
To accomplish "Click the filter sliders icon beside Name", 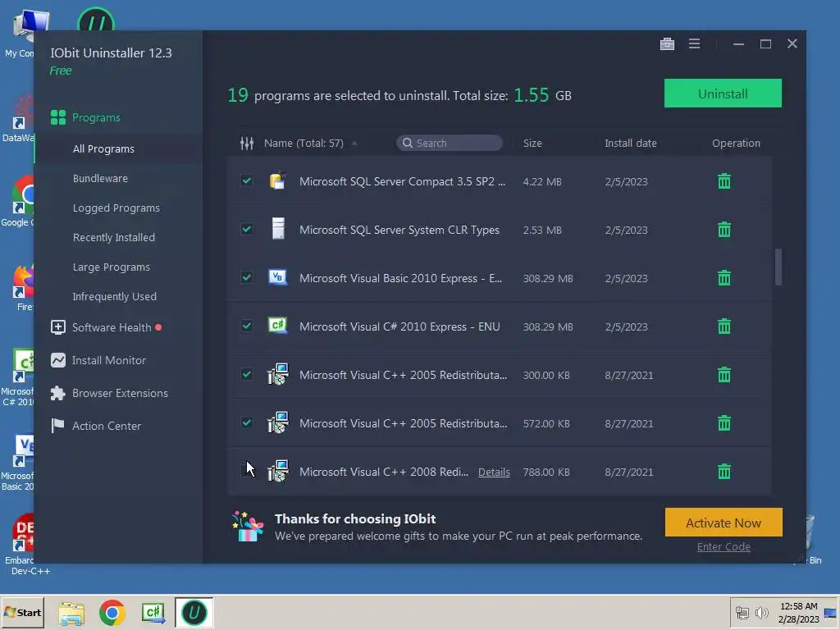I will [247, 143].
